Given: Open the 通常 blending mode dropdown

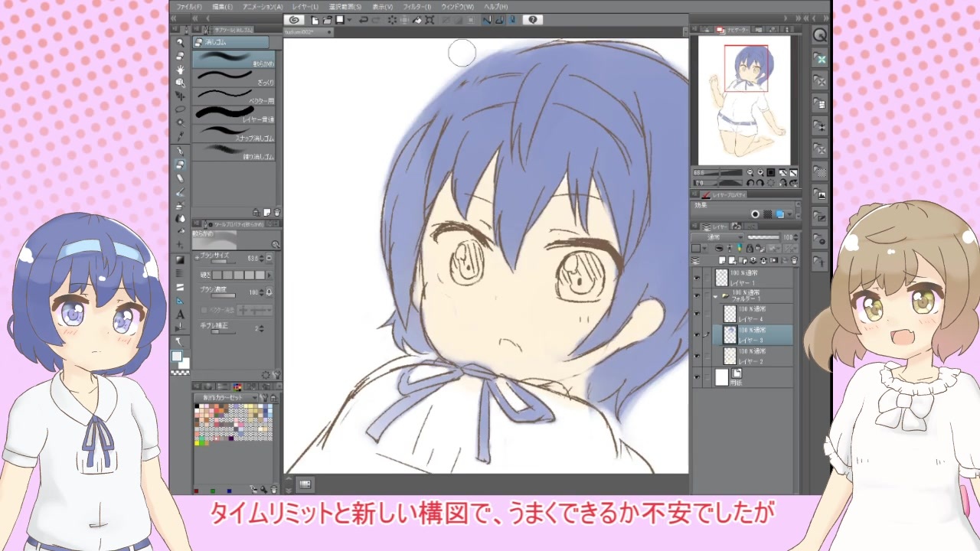Looking at the screenshot, I should point(717,237).
